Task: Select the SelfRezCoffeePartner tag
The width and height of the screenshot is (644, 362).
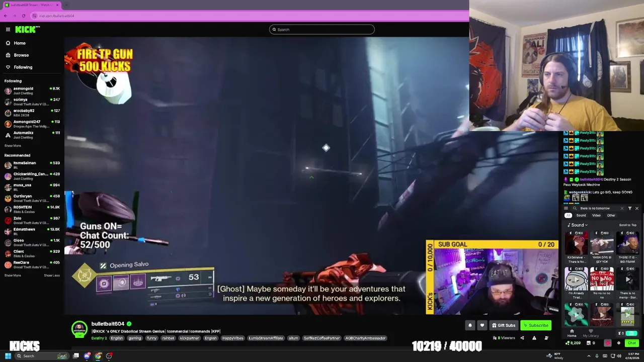Action: [x=322, y=338]
